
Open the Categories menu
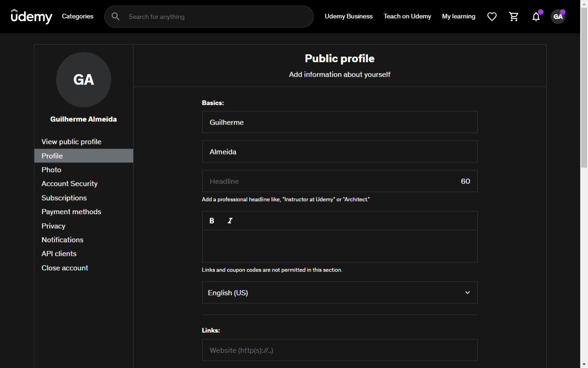click(77, 16)
